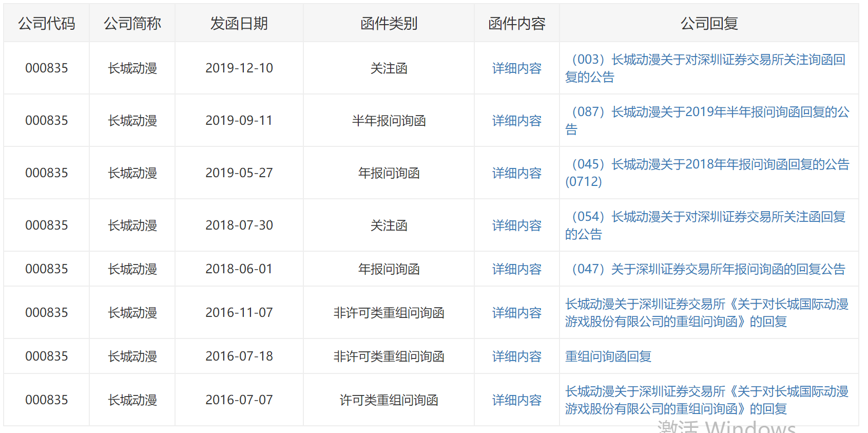Select the date 2019-12-10

click(x=239, y=68)
